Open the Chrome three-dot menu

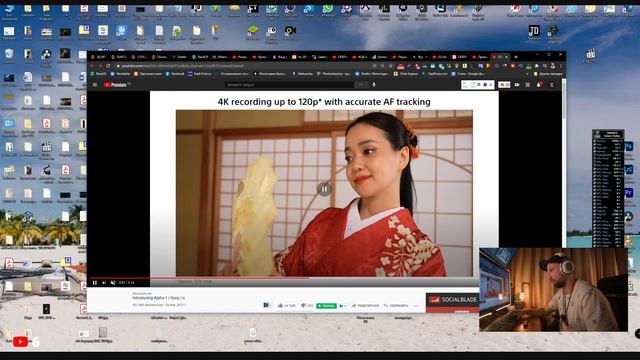(x=560, y=66)
